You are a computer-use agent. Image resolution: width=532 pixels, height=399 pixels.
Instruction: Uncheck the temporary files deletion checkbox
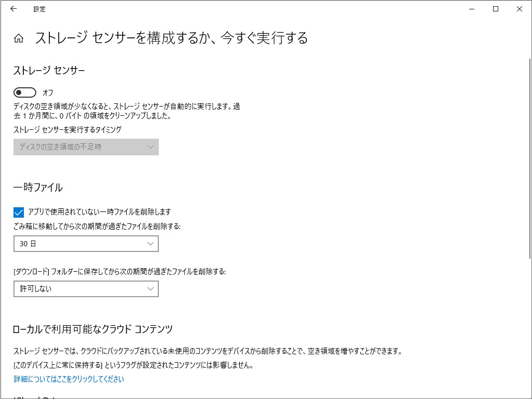click(x=19, y=212)
